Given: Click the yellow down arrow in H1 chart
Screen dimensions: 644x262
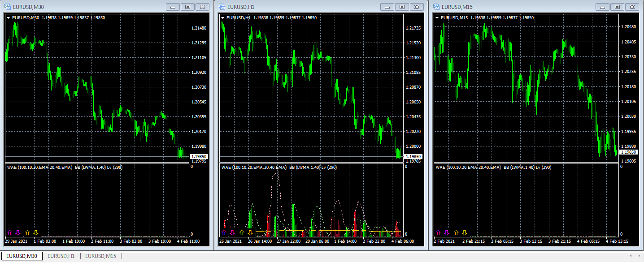Looking at the screenshot, I should coord(250,233).
